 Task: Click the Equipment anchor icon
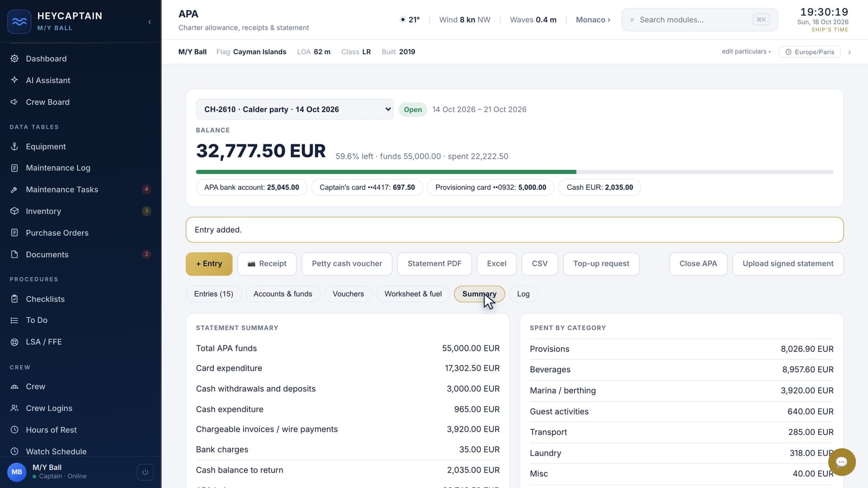click(x=15, y=146)
